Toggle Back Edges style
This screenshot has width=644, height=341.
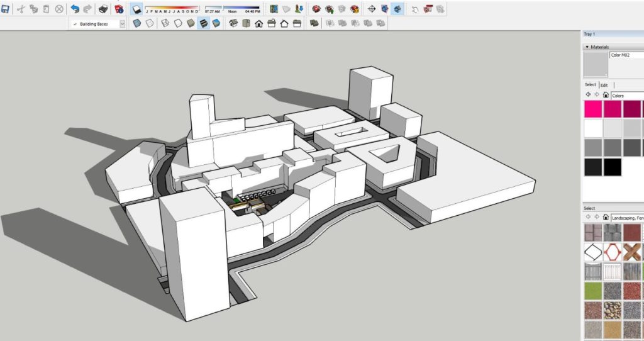150,23
